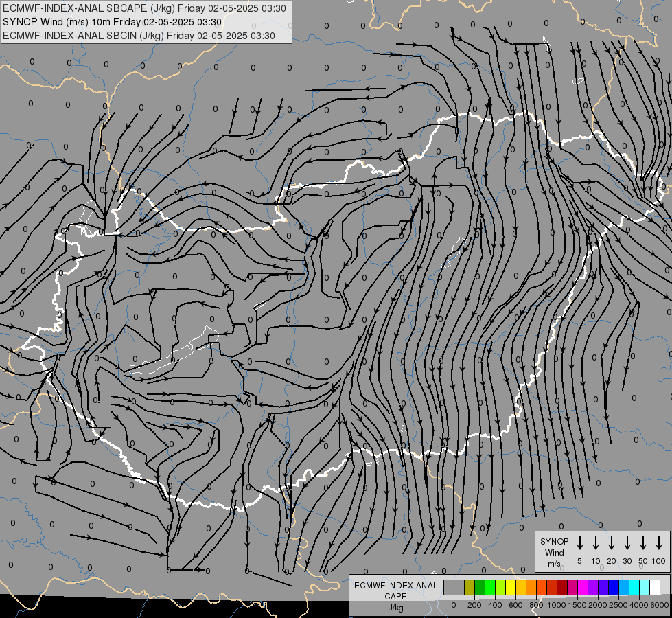Screen dimensions: 672x618
Task: Click the J/kg unit label in CAPE legend
Action: point(395,608)
